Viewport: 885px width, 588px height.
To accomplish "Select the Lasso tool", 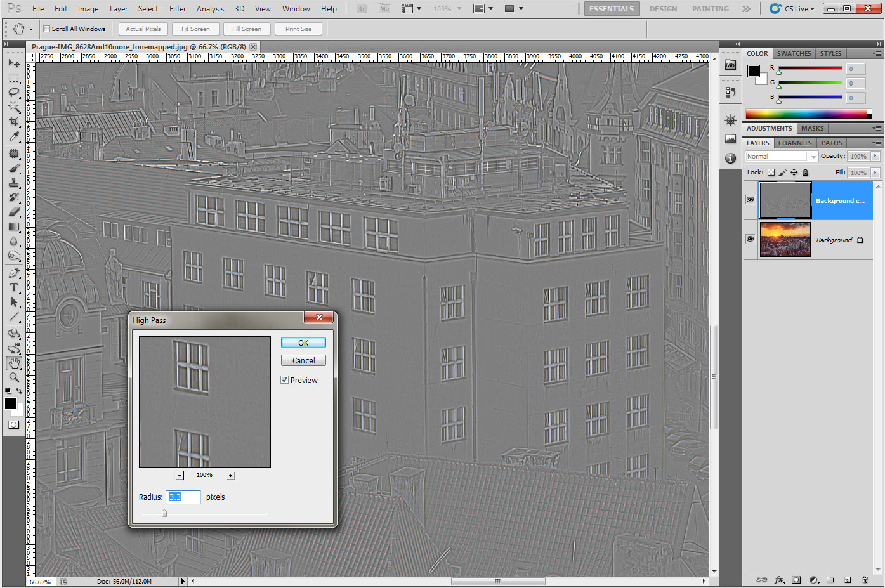I will [13, 93].
